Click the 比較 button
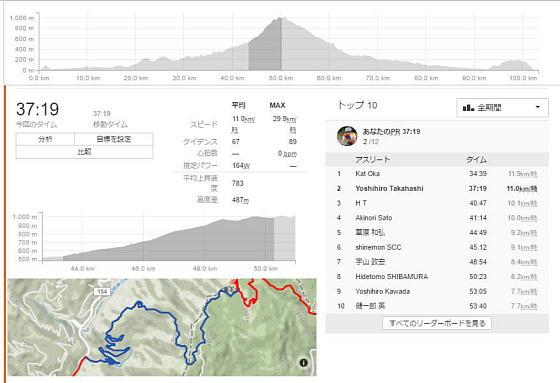Image resolution: width=560 pixels, height=383 pixels. coord(84,152)
